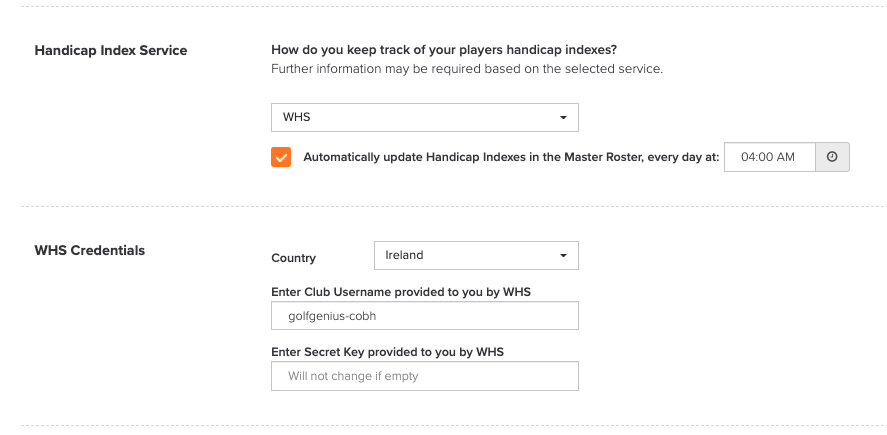Click the 'How do you keep track' question text

pyautogui.click(x=444, y=50)
